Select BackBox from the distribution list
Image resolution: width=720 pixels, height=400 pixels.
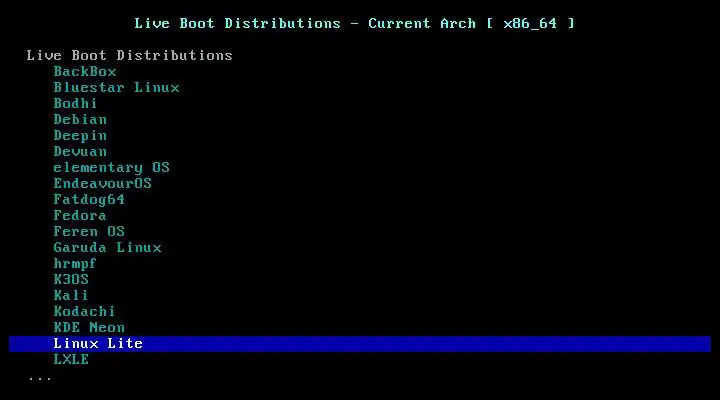(85, 72)
